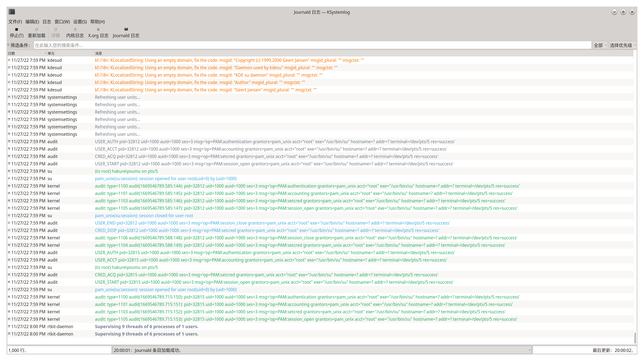Sort by the 日期 column header
Viewport: 644px width, 361px height.
(25, 53)
